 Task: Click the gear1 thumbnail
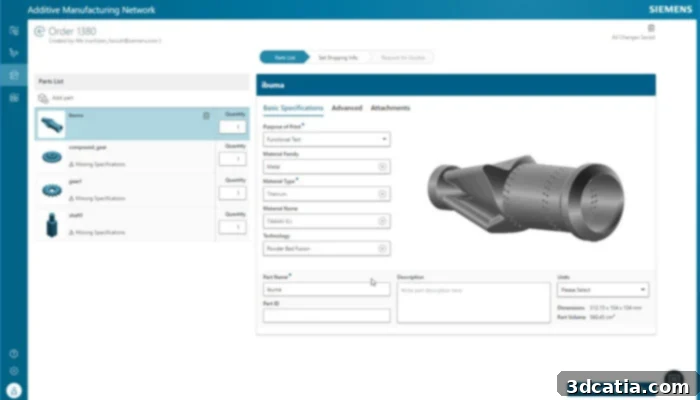pos(52,191)
